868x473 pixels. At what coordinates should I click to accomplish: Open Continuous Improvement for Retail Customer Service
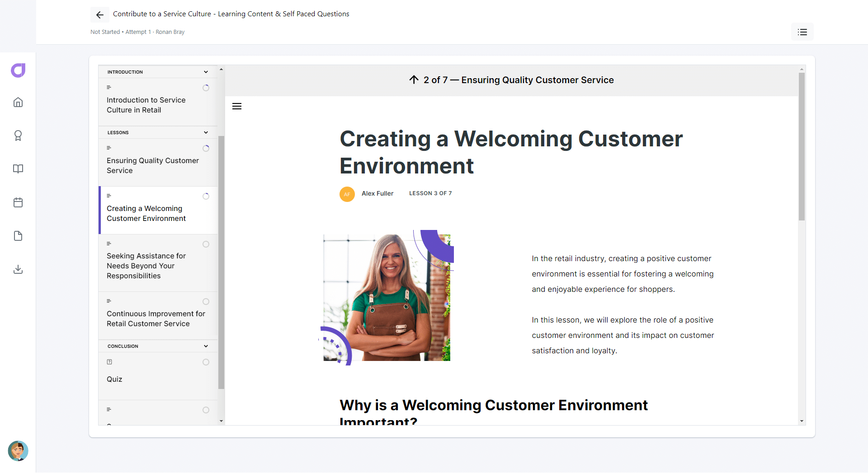pos(158,315)
